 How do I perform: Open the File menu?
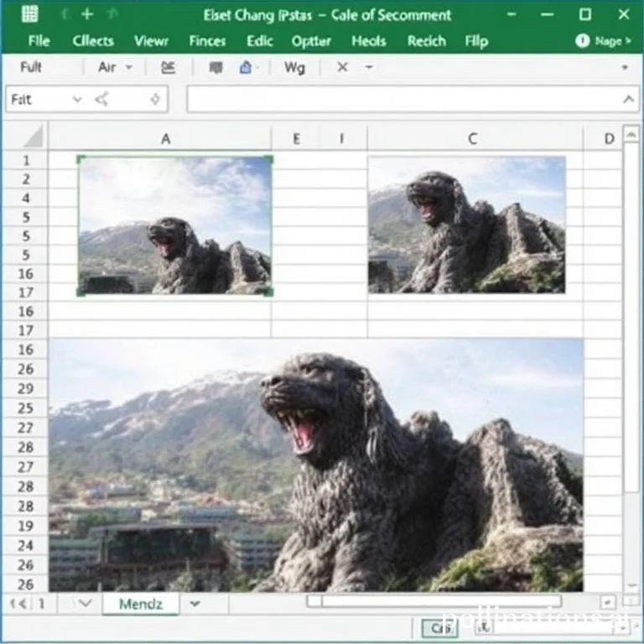(x=39, y=41)
